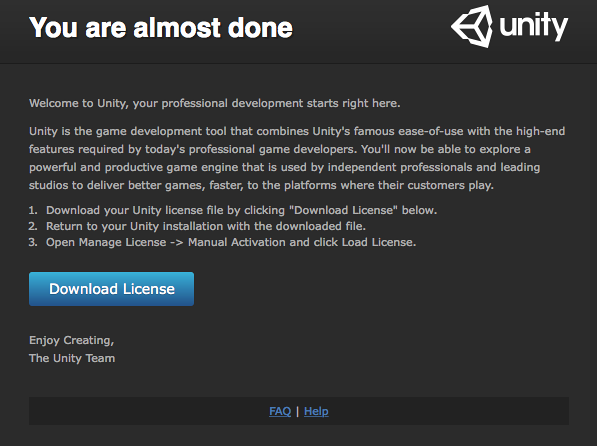
Task: Click the Unity cube logo icon
Action: coord(472,26)
